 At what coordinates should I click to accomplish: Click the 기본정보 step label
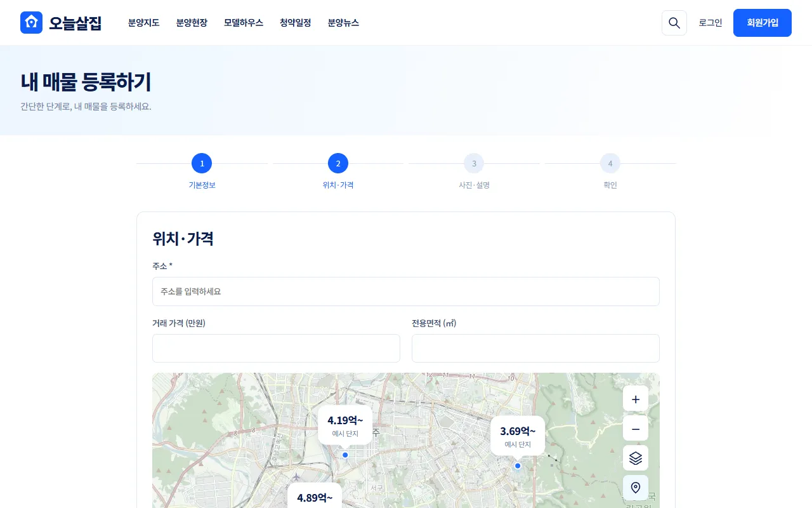click(x=202, y=185)
